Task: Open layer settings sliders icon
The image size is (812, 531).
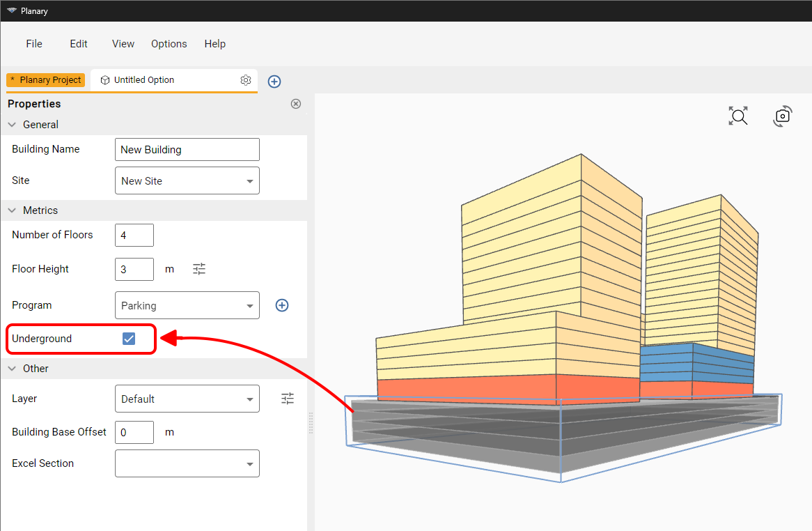Action: (288, 399)
